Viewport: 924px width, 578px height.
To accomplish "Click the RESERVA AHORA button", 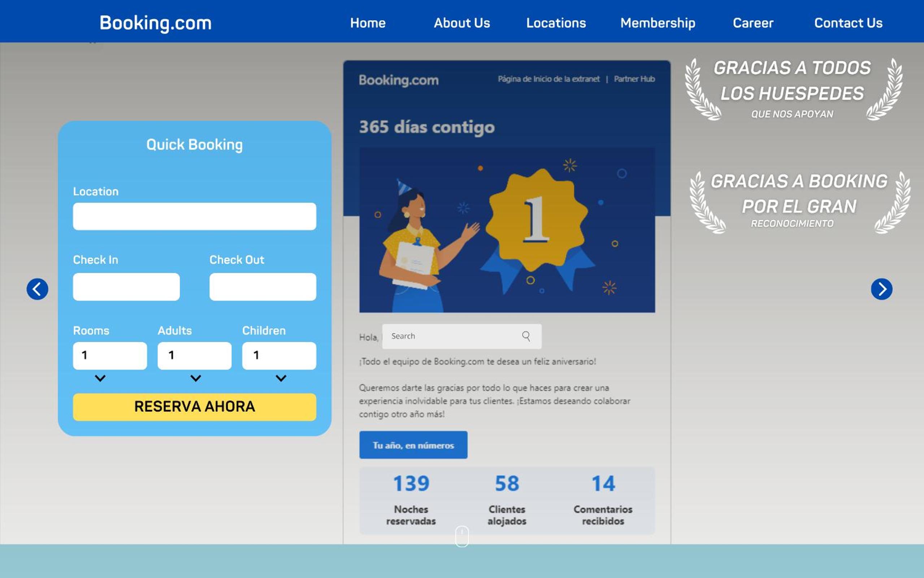I will coord(194,407).
